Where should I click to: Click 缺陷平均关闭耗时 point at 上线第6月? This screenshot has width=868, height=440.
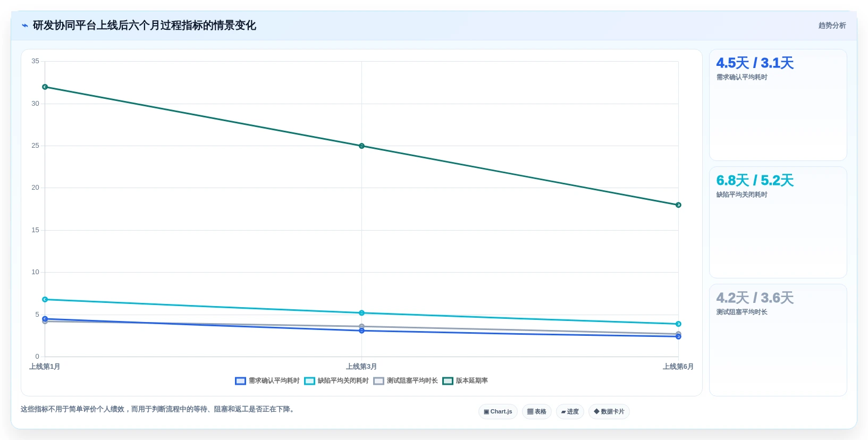click(678, 324)
